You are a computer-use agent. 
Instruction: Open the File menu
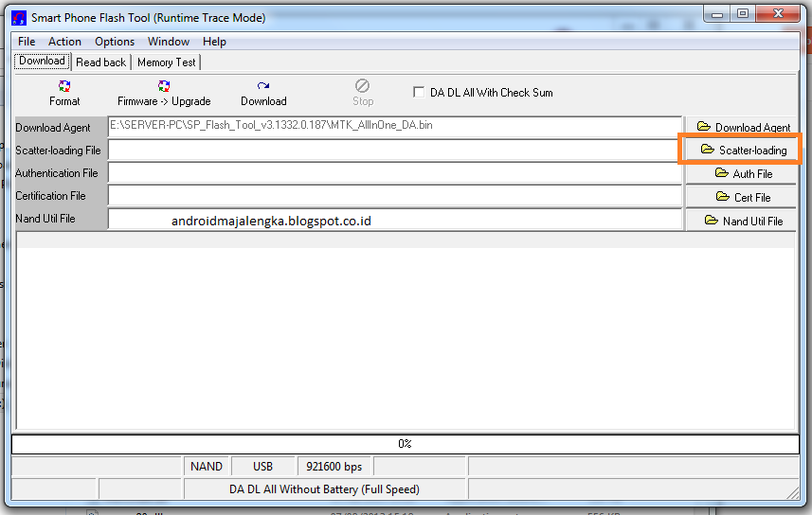27,42
